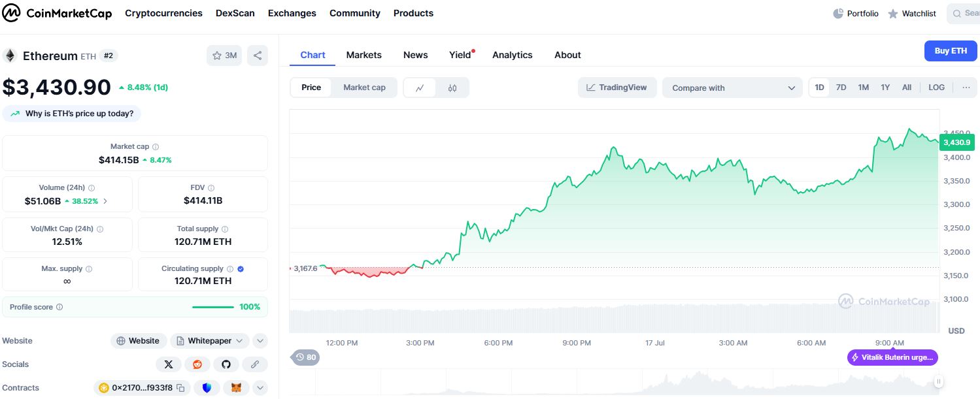Image resolution: width=980 pixels, height=399 pixels.
Task: Open the Compare with dropdown
Action: (732, 88)
